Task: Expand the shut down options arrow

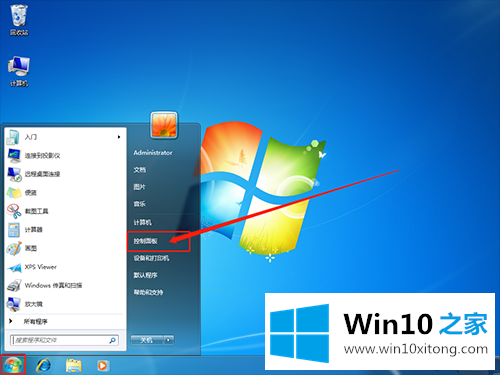Action: click(169, 340)
